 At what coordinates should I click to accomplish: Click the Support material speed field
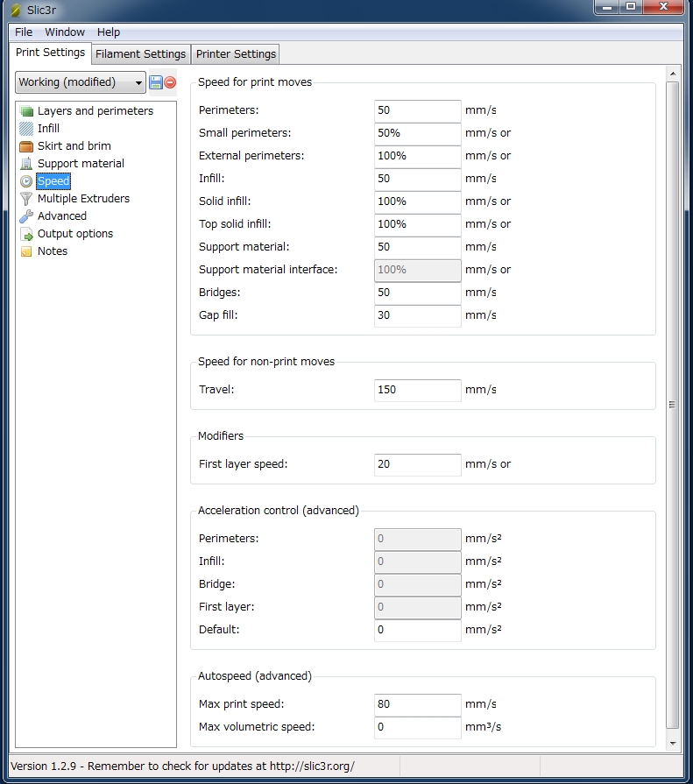tap(418, 247)
